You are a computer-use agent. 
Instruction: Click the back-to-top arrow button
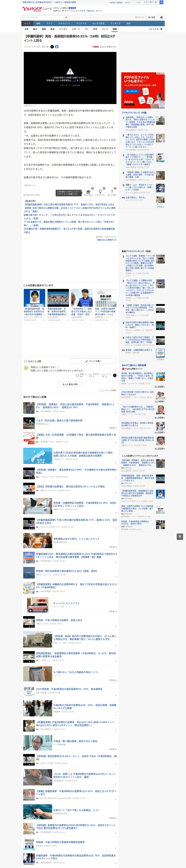[180, 537]
